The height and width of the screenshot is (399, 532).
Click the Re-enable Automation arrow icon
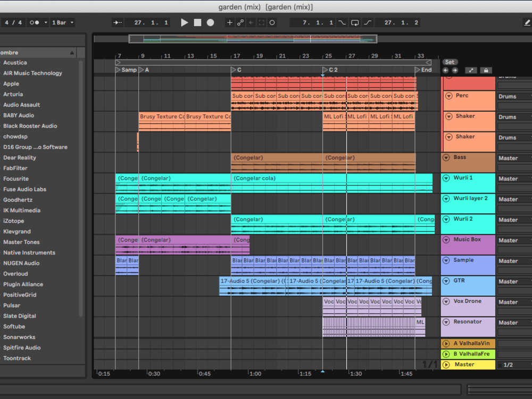(x=251, y=22)
